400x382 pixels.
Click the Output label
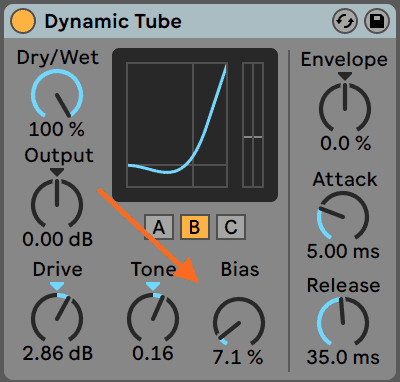[x=59, y=156]
